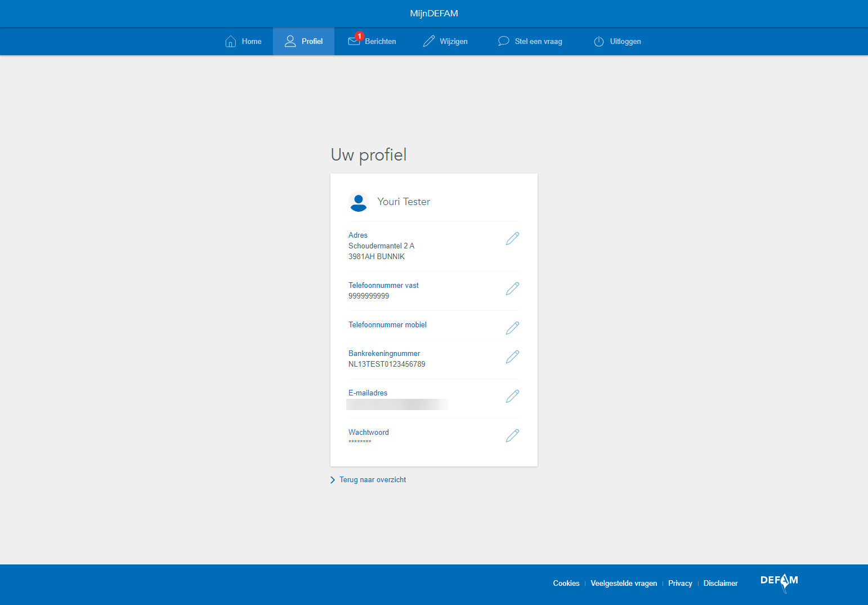Click Uitloggen to log out

pos(618,41)
